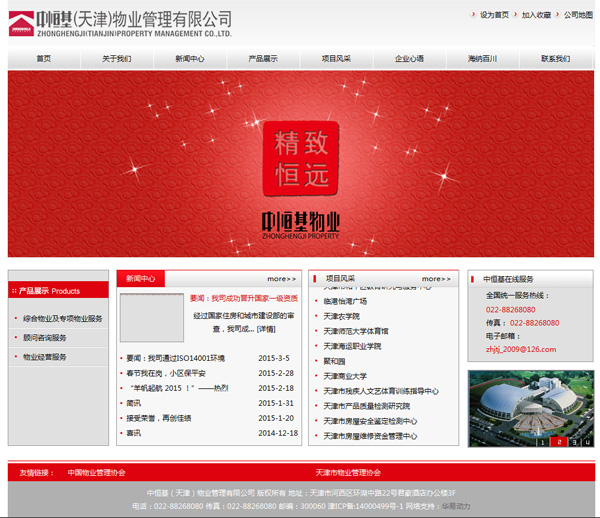Open project 天津市残疾人文艺体育训练指导中心
Screen dimensions: 600x518
click(381, 391)
